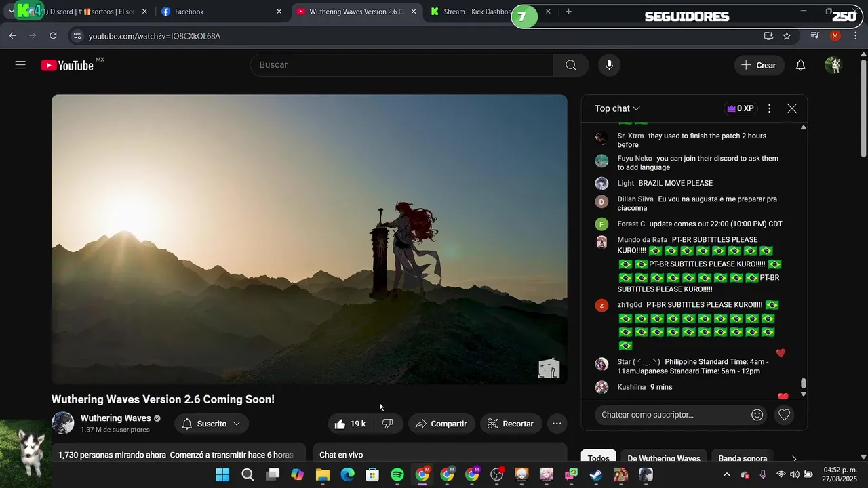Reload the YouTube page
868x488 pixels.
pos(53,36)
